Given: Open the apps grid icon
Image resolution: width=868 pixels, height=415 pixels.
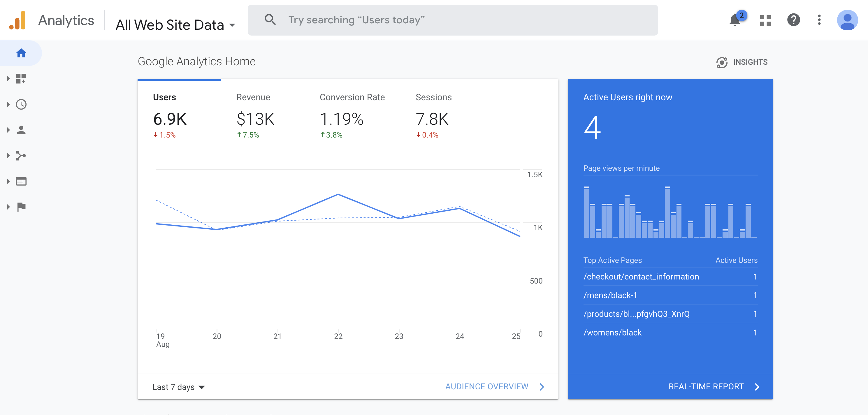Looking at the screenshot, I should pos(765,20).
